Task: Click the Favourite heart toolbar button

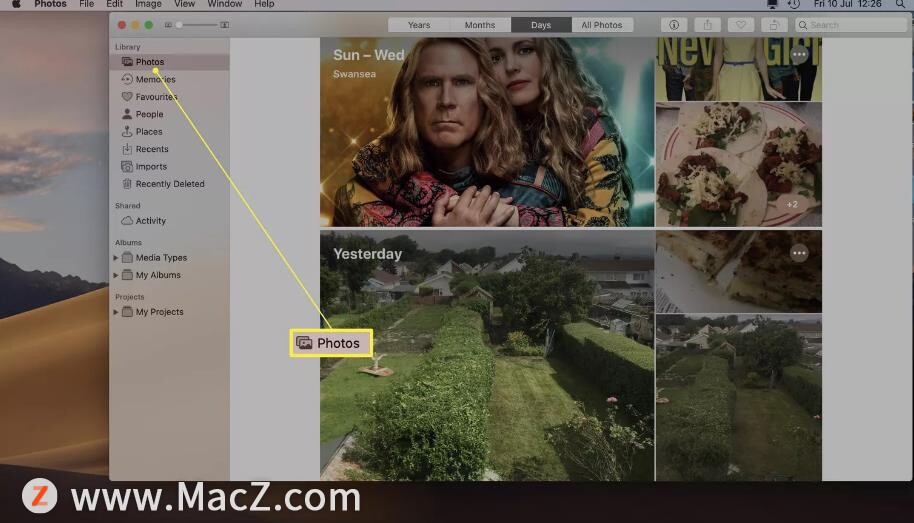Action: click(x=741, y=25)
